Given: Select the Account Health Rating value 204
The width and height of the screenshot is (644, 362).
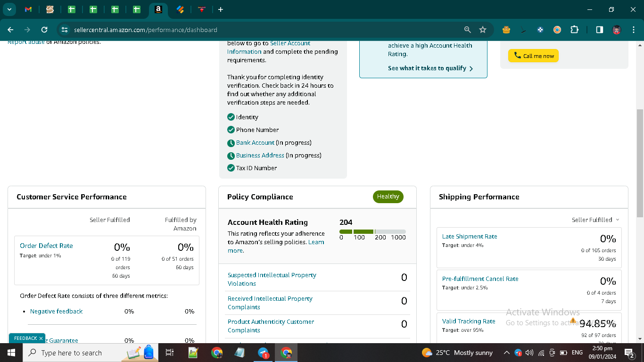Looking at the screenshot, I should 346,222.
